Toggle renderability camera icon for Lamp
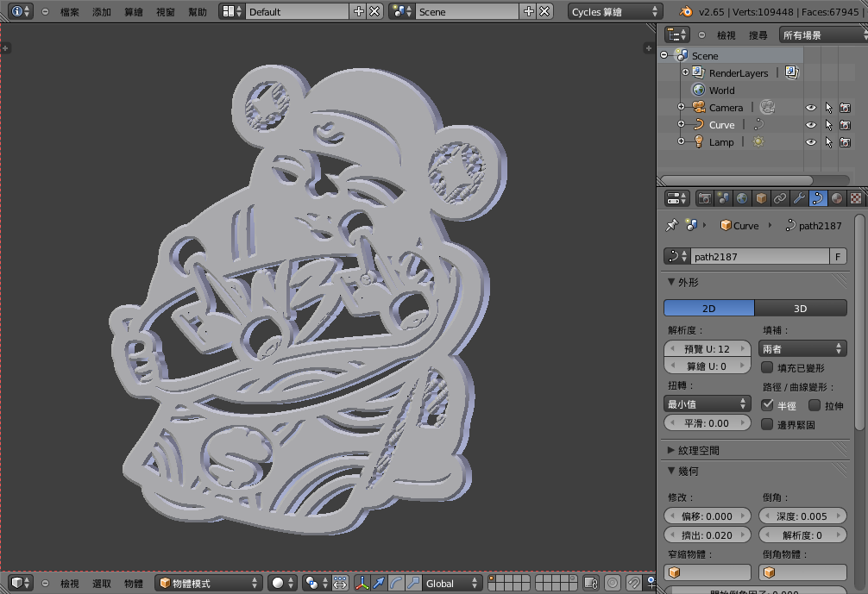 click(x=846, y=142)
